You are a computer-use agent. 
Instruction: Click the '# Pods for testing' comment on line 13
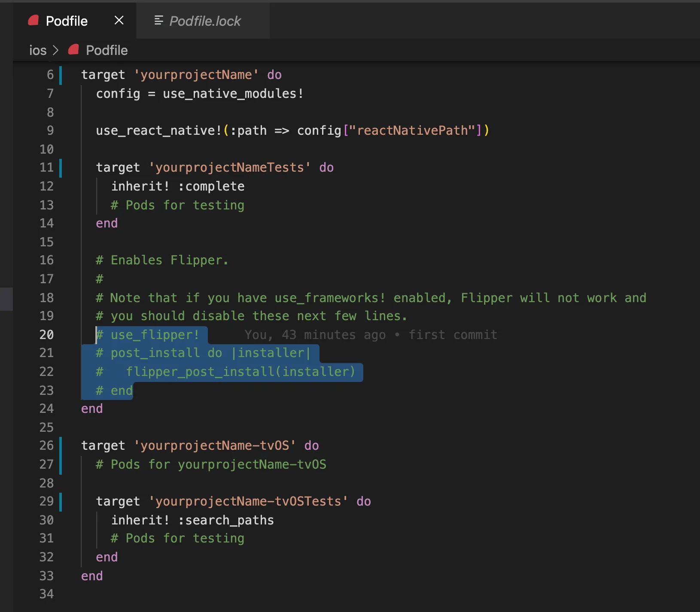point(177,205)
